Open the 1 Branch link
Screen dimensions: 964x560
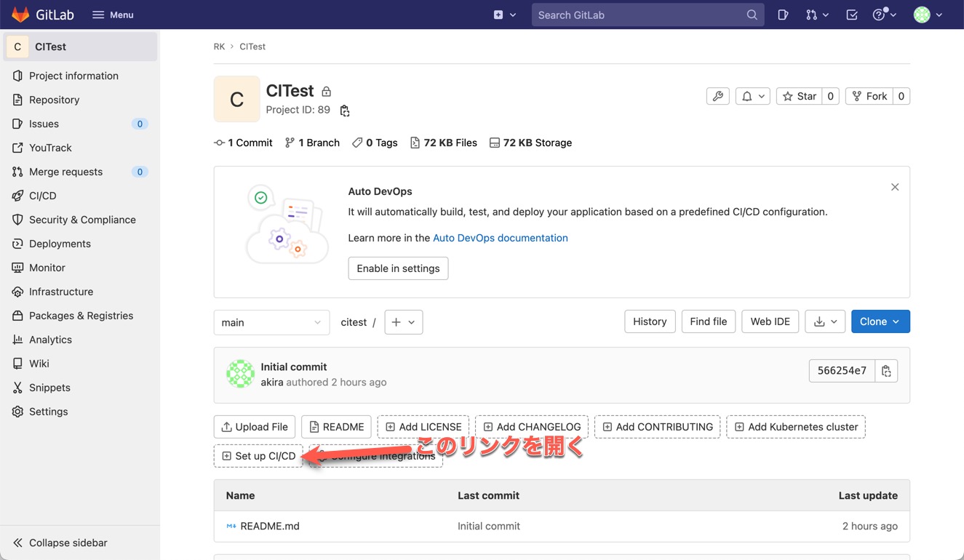[312, 143]
